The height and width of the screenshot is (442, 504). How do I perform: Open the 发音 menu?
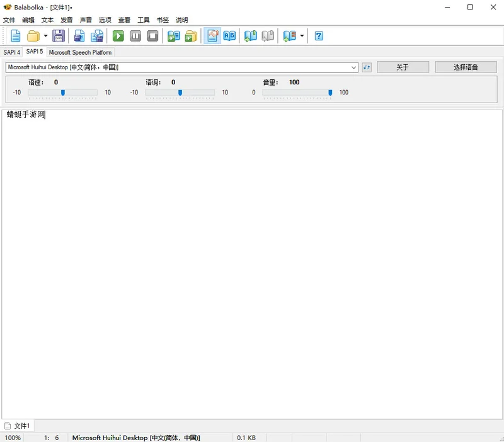point(67,20)
